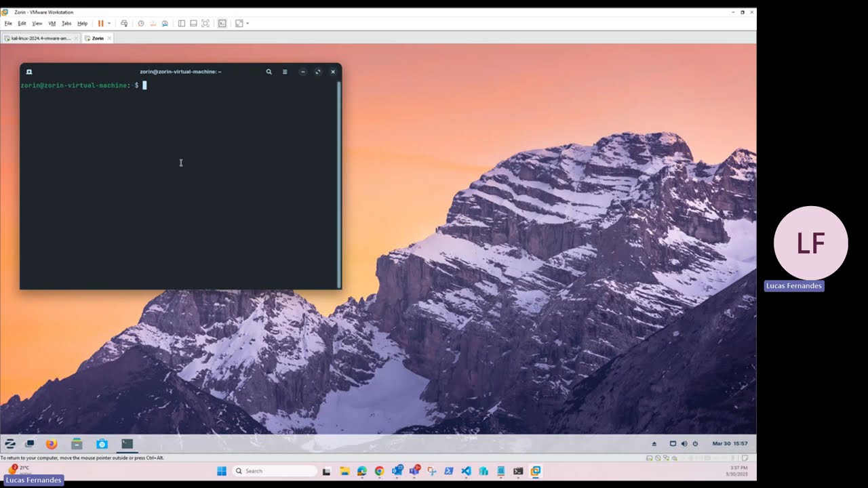Open the View menu
868x488 pixels.
click(x=37, y=23)
